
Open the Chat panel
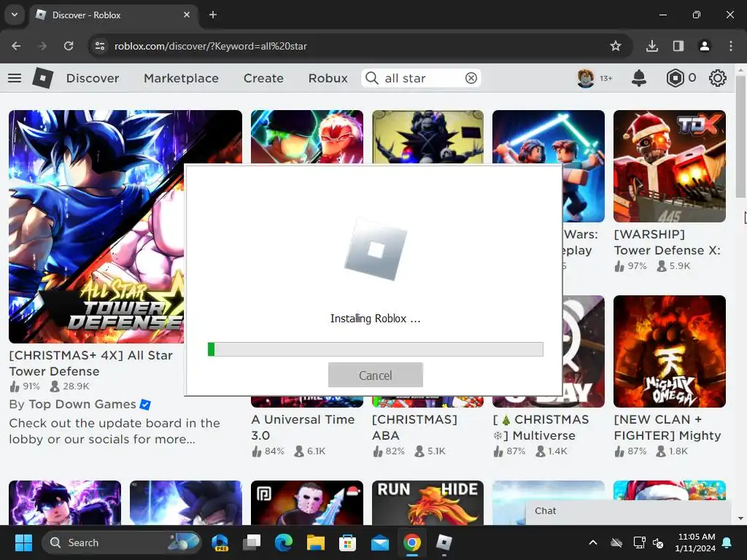(628, 512)
